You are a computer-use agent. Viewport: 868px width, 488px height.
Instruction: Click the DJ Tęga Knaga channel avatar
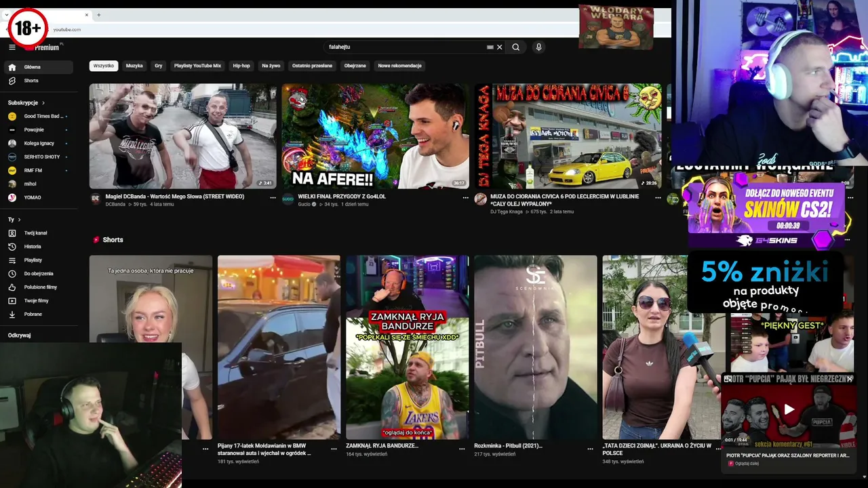480,199
